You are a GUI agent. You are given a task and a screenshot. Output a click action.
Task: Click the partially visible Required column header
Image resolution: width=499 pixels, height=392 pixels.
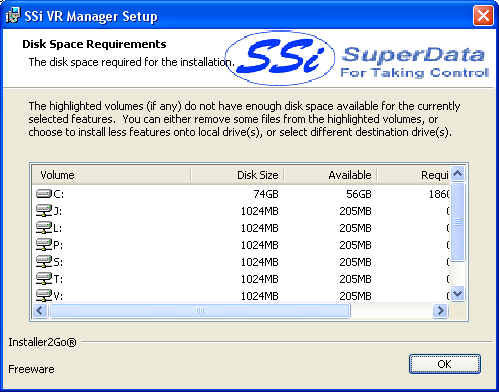pyautogui.click(x=413, y=175)
